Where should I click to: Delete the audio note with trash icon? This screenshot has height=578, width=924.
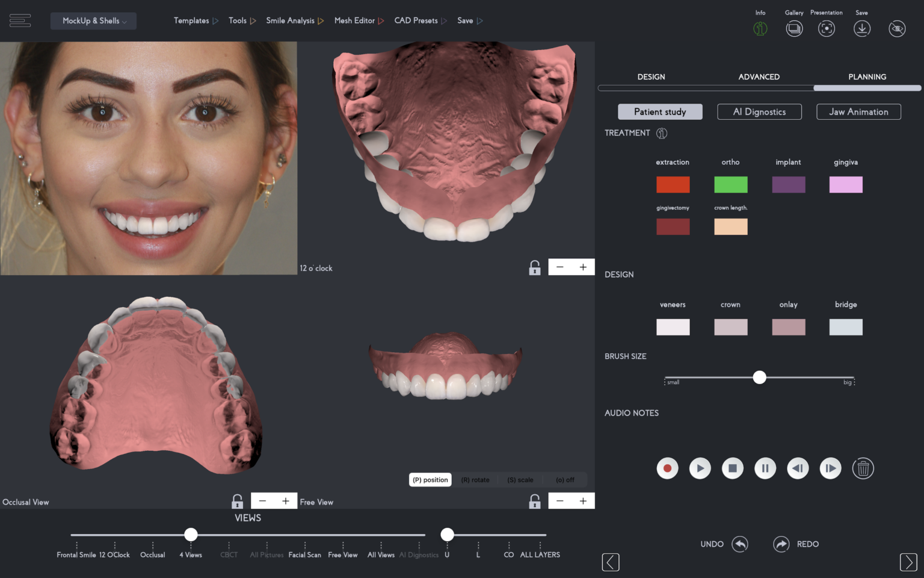863,468
